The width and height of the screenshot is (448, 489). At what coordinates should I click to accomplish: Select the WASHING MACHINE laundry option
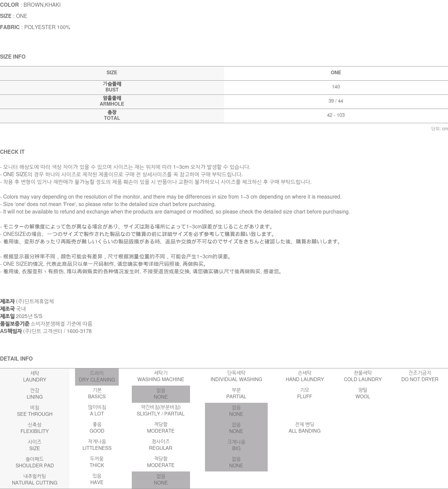[161, 376]
